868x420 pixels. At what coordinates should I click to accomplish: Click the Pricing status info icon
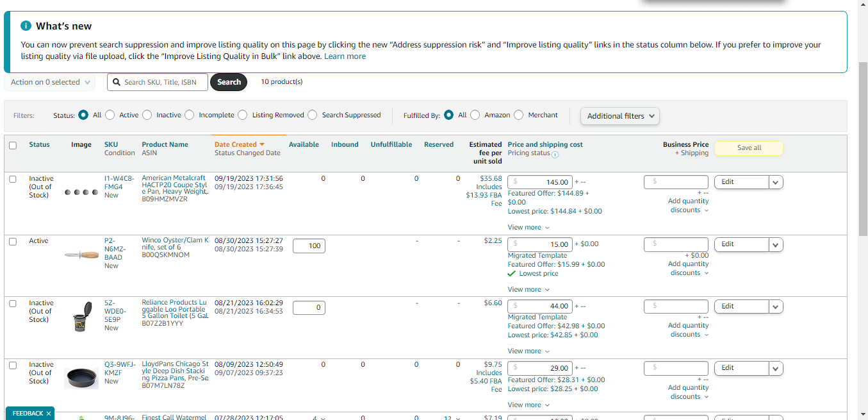555,155
